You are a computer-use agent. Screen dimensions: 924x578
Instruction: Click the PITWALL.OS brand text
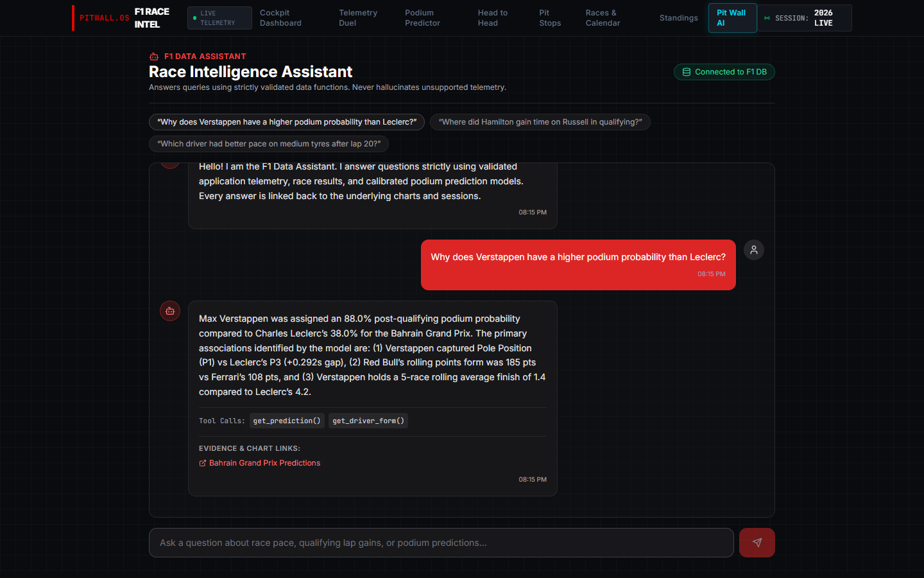105,18
